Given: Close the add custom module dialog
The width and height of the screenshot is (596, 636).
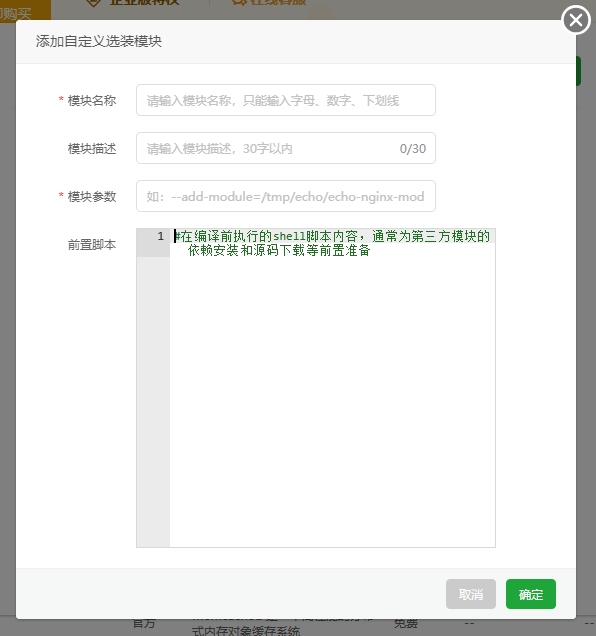Looking at the screenshot, I should pos(576,20).
